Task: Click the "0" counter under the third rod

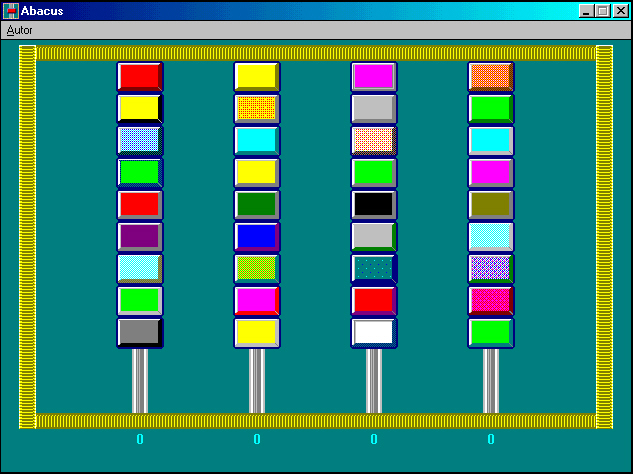Action: tap(374, 439)
